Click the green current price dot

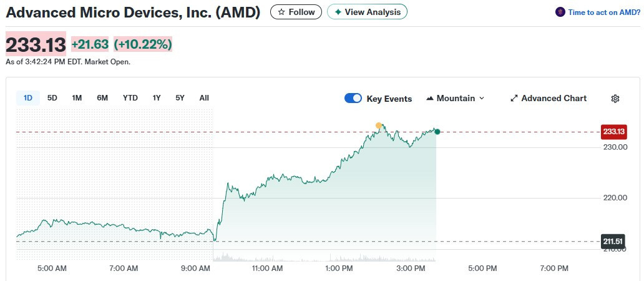(437, 131)
